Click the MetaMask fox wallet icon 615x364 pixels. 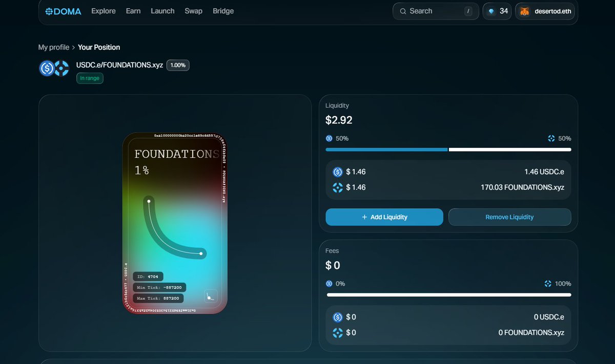click(x=524, y=11)
